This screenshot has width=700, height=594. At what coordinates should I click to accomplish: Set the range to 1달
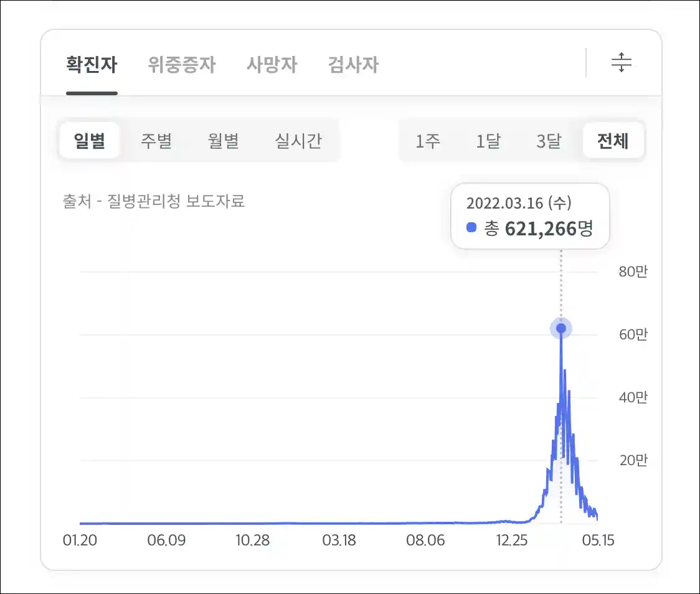(x=488, y=141)
